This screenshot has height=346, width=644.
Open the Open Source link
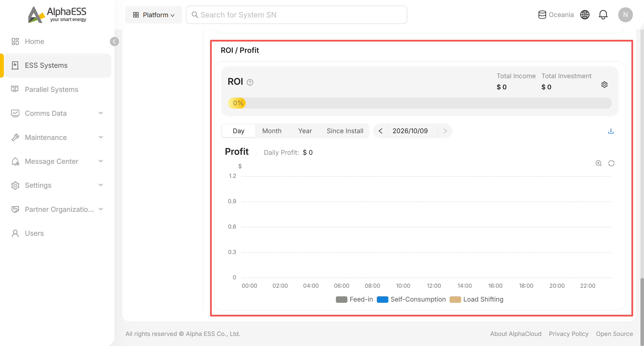(614, 334)
